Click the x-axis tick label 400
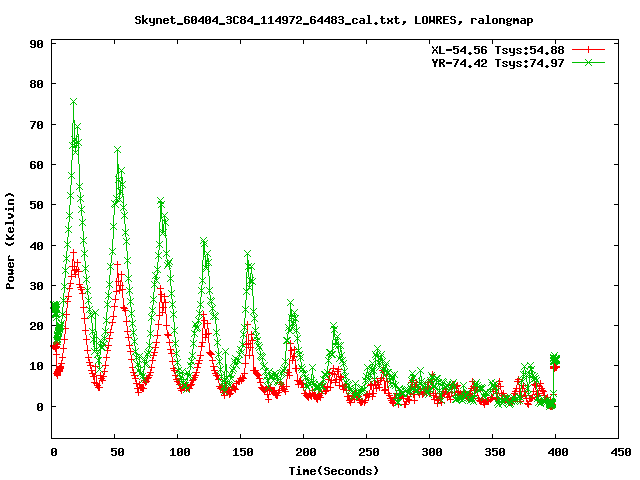This screenshot has width=640, height=480. [558, 452]
